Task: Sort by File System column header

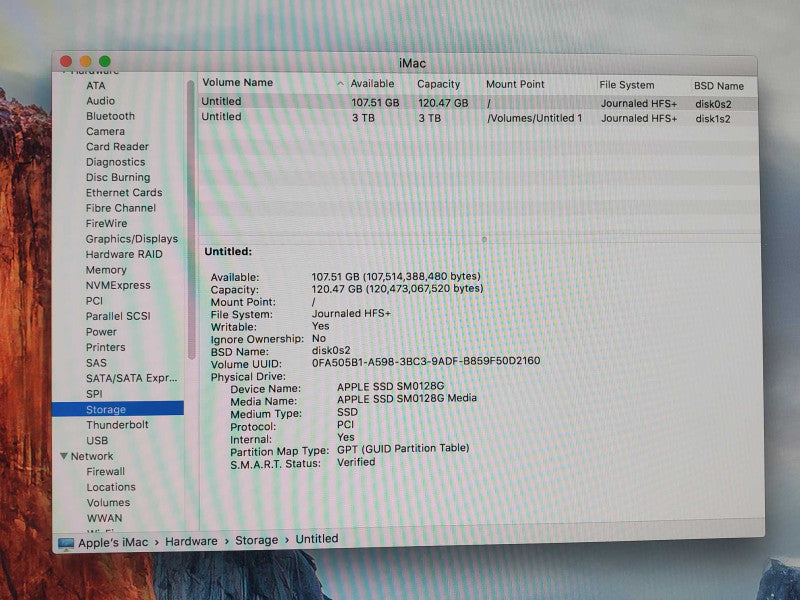Action: tap(627, 85)
